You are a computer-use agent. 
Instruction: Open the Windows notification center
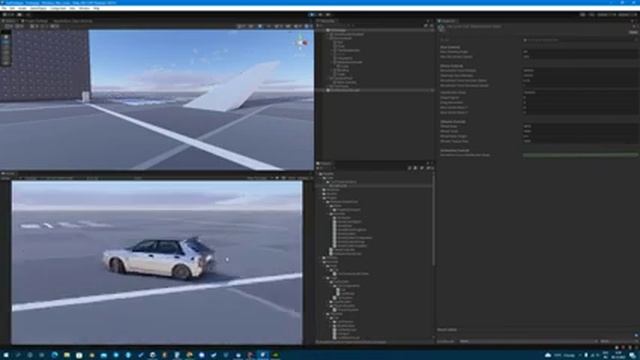(632, 355)
